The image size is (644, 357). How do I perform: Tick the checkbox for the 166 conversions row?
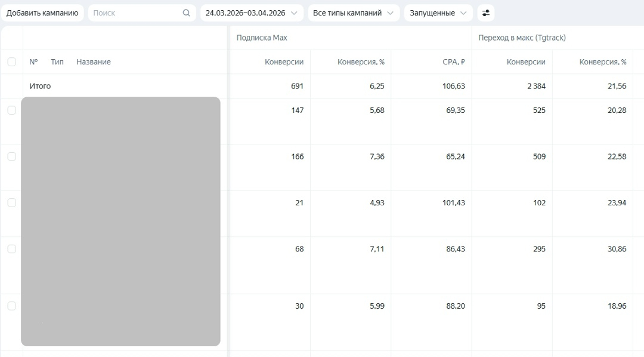[x=12, y=156]
